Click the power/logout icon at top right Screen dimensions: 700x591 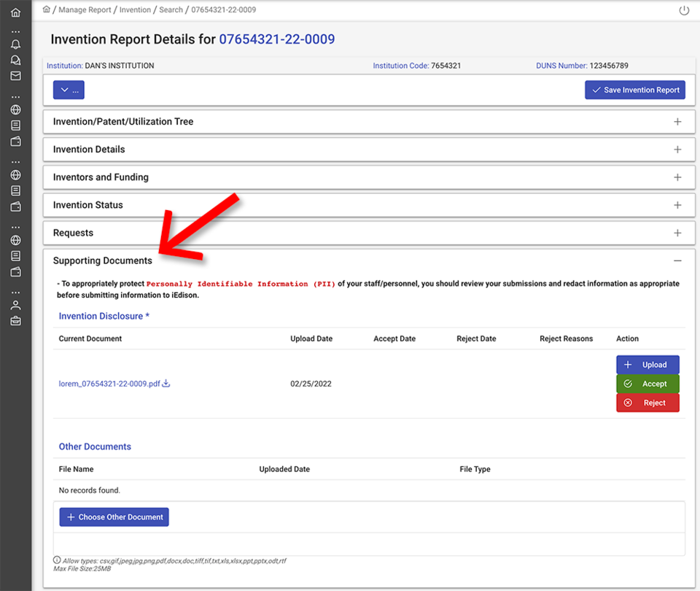click(682, 11)
